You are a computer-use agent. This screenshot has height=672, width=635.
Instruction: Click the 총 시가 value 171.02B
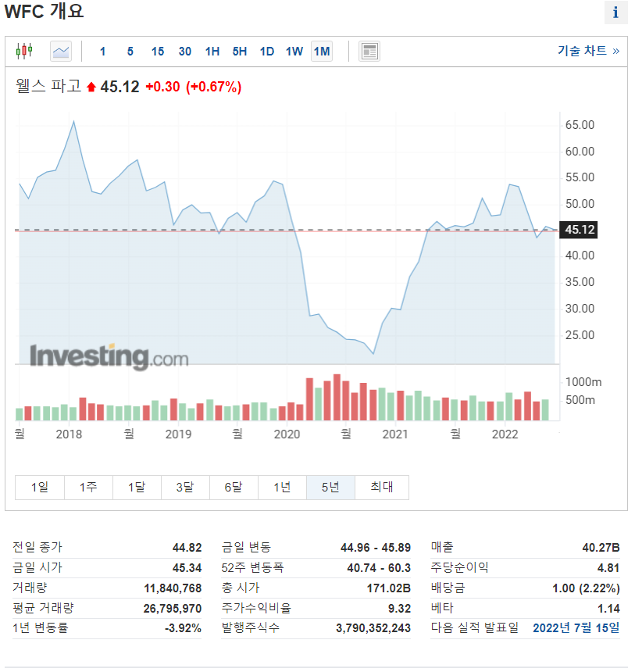tap(389, 588)
